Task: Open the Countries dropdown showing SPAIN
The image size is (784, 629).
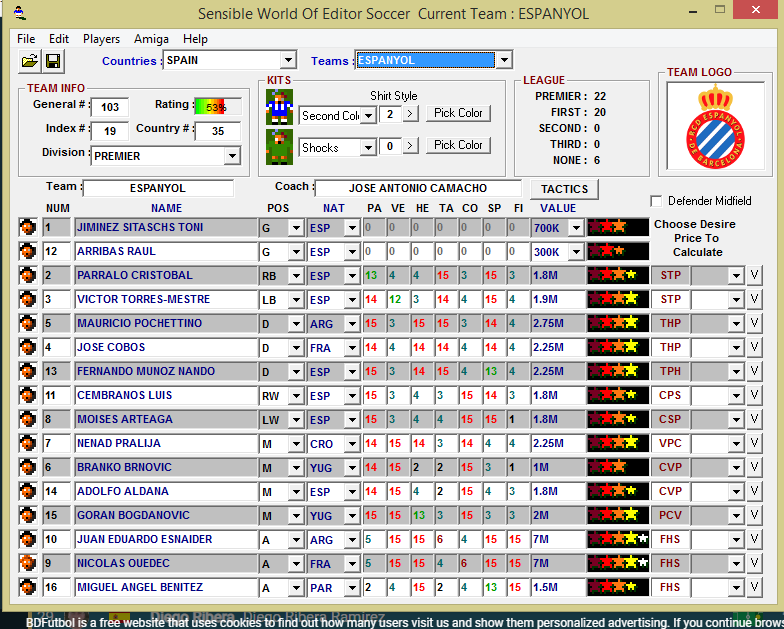Action: click(x=288, y=60)
